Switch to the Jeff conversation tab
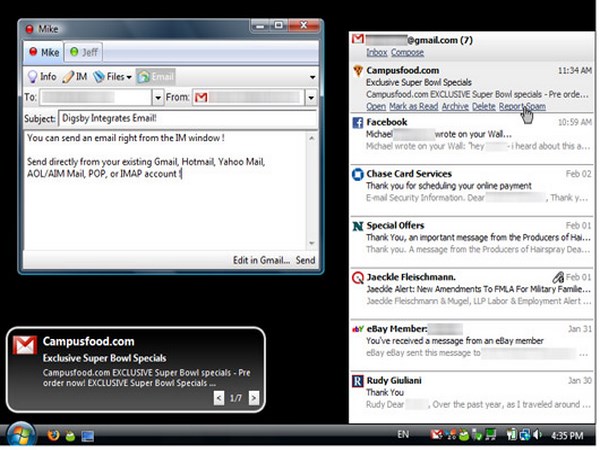The height and width of the screenshot is (450, 600). tap(83, 50)
